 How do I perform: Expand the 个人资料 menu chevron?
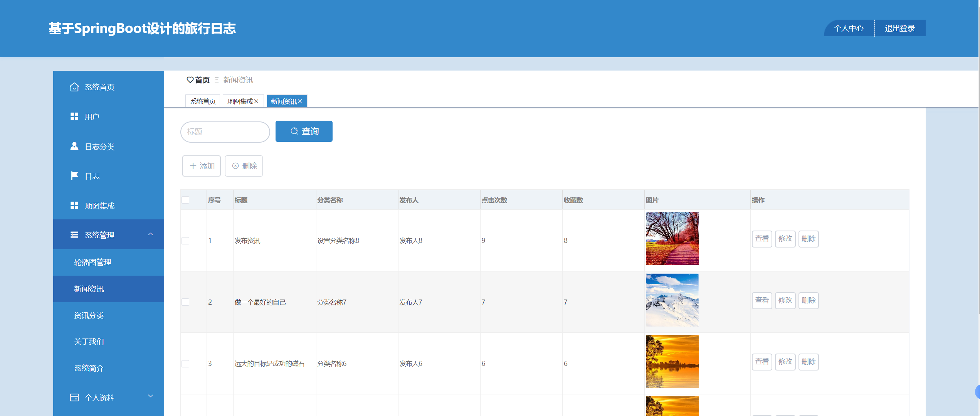pos(151,396)
